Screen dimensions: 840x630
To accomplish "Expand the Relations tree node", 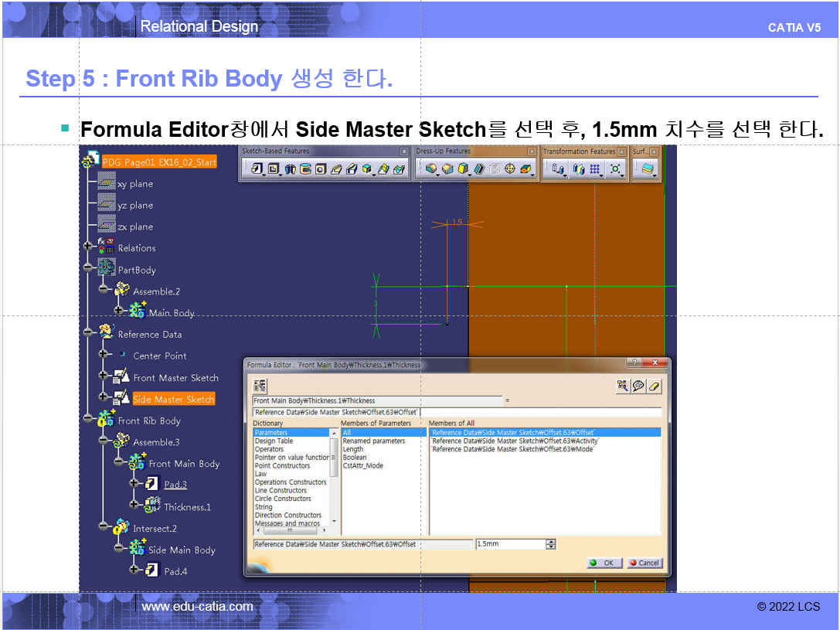I will (x=89, y=248).
